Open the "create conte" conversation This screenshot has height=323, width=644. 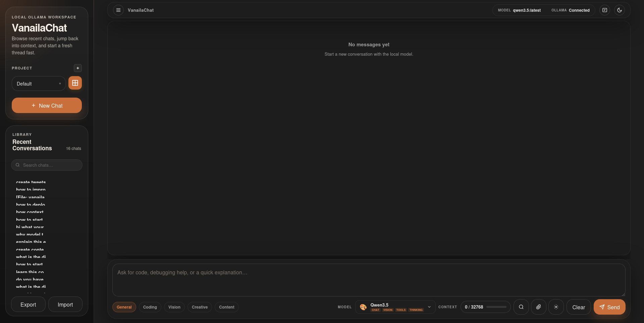coord(30,250)
